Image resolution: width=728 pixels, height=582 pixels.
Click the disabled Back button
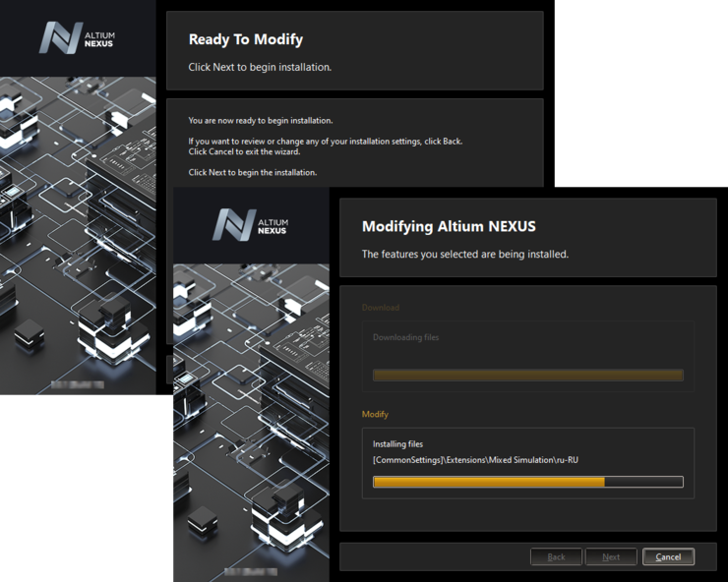click(x=556, y=556)
